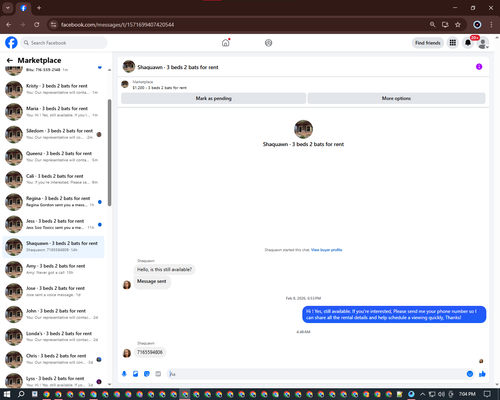Bookmark this page with the star
Viewport: 500px width, 400px height.
pos(458,25)
